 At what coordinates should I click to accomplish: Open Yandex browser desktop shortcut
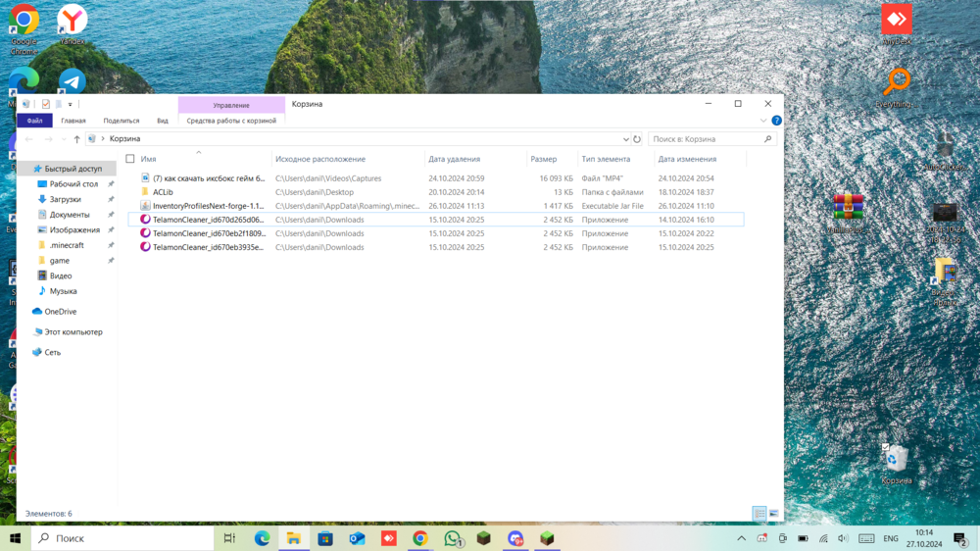tap(72, 24)
